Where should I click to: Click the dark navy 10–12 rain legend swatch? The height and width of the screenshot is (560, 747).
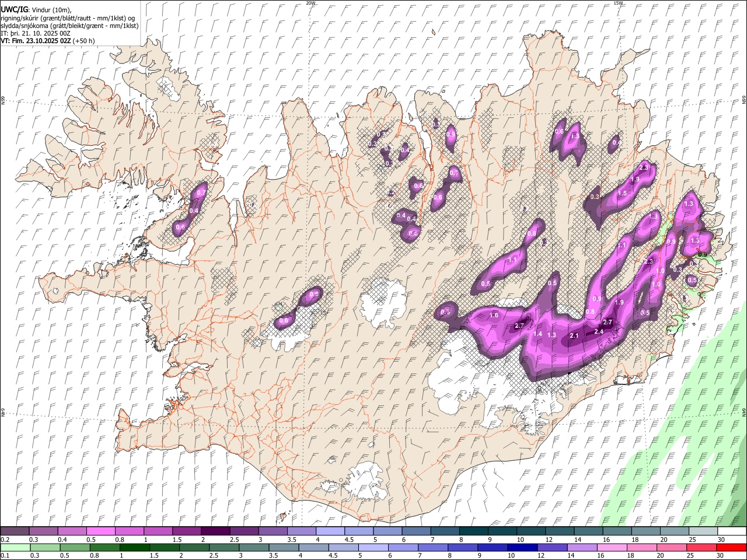pos(522,547)
